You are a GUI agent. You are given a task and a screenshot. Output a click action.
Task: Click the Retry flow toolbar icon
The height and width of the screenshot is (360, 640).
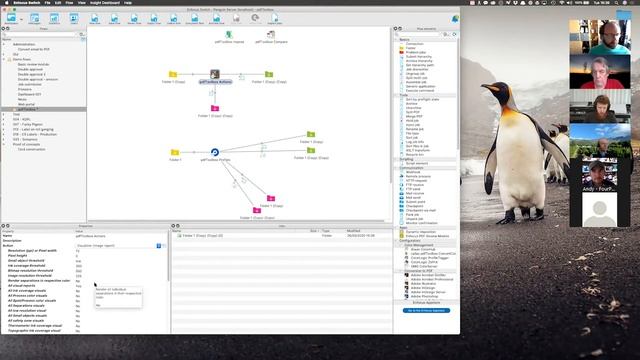255,18
